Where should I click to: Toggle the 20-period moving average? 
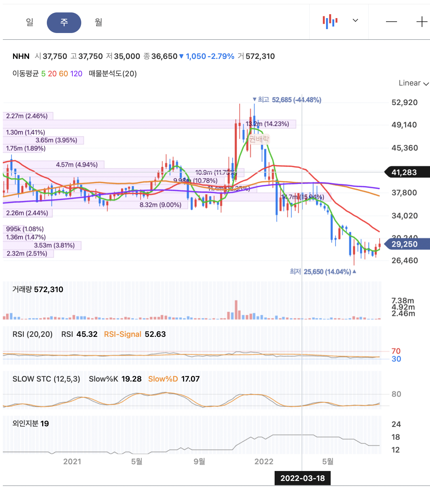52,74
